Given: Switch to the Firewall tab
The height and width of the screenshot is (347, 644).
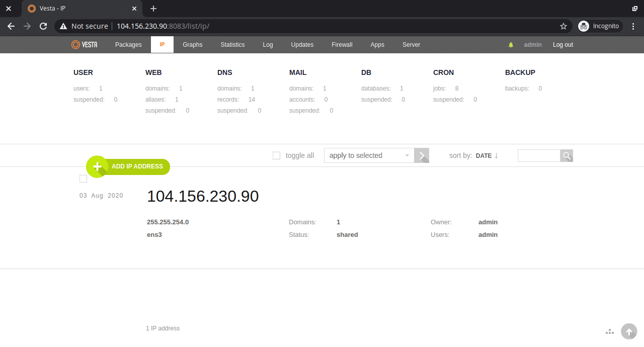Looking at the screenshot, I should click(x=342, y=45).
